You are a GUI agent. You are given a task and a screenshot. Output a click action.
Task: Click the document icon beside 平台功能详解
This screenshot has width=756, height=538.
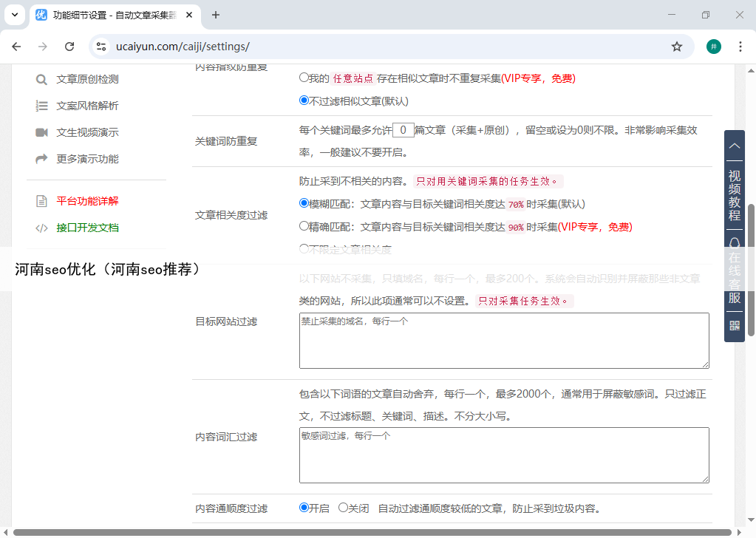point(41,201)
